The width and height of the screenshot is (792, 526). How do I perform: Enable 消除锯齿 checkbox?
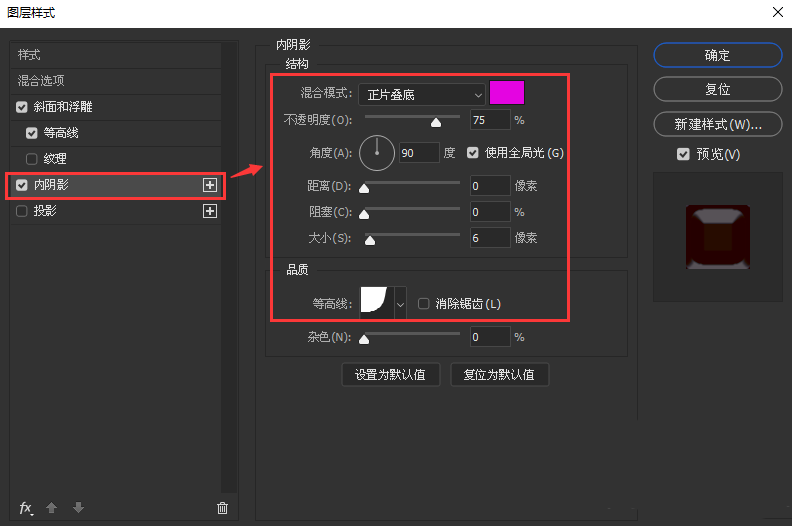pyautogui.click(x=424, y=303)
